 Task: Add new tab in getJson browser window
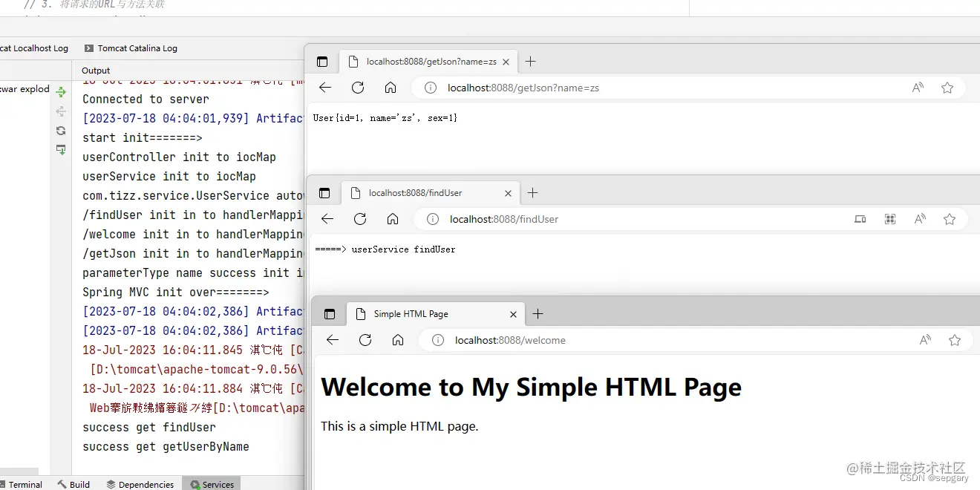coord(530,62)
